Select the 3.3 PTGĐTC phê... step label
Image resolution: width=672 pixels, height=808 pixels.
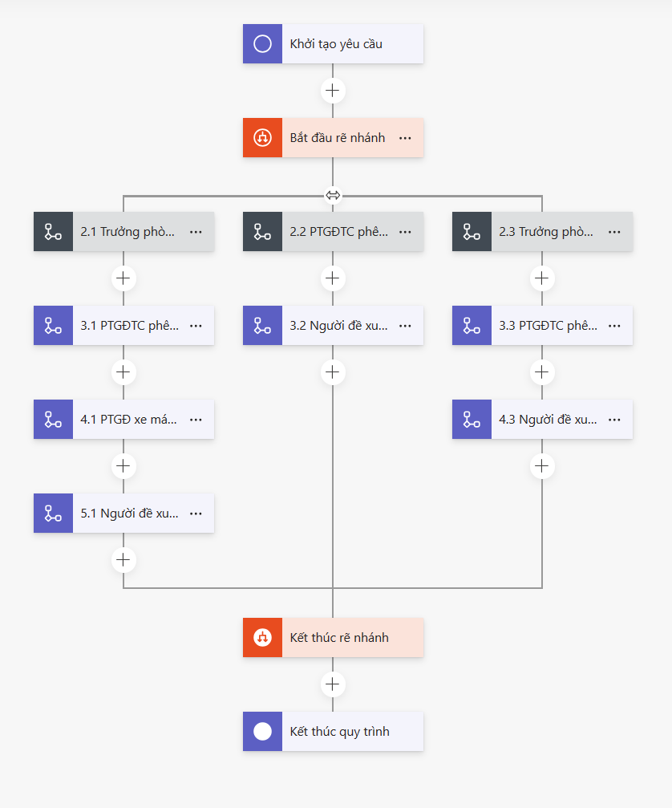pos(549,326)
